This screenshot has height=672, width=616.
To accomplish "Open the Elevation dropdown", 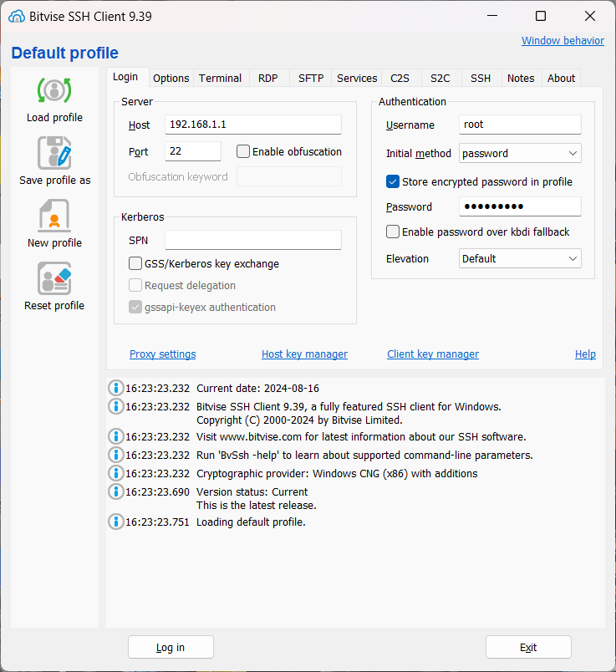I will tap(520, 258).
